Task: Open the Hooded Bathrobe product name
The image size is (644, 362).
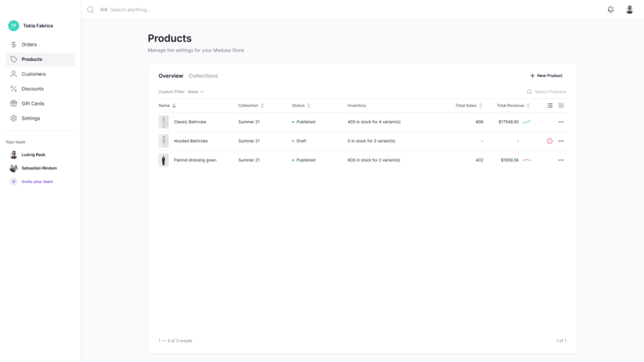Action: tap(191, 141)
